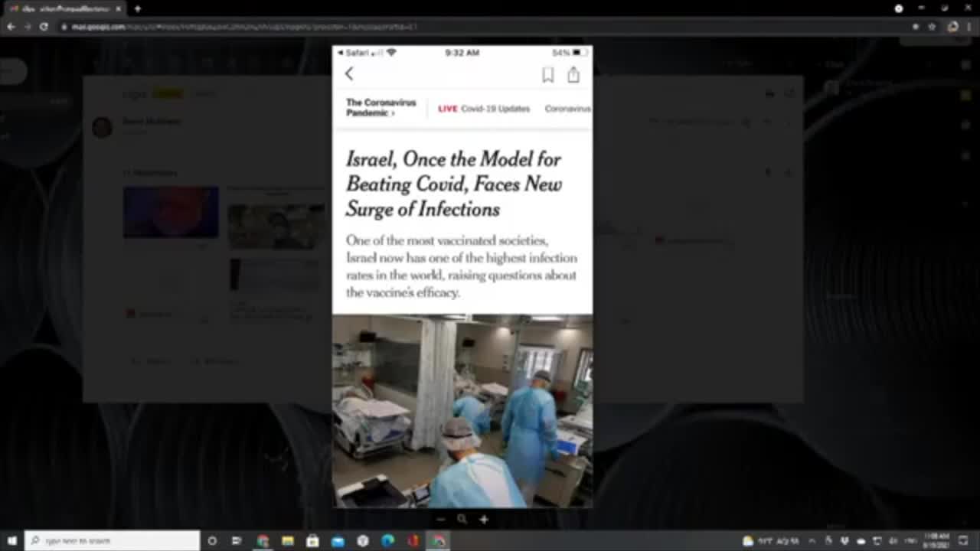Screen dimensions: 980x551
Task: Close the current browser tab
Action: click(119, 8)
